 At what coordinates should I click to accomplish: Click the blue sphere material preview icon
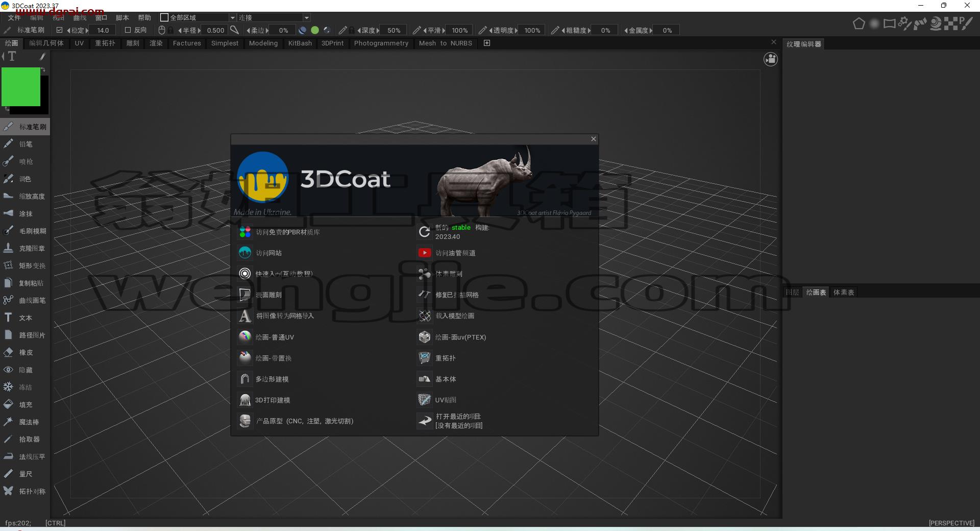click(x=302, y=30)
